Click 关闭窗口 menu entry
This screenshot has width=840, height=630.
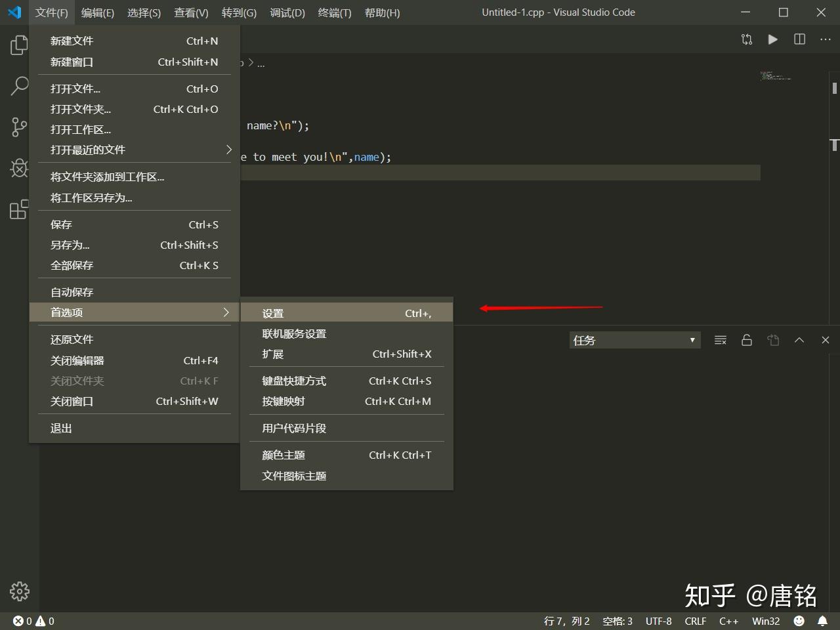135,401
